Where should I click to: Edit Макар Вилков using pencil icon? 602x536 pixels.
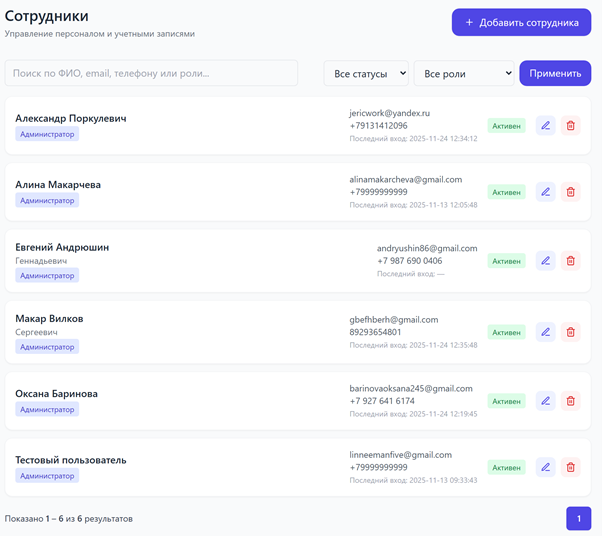545,332
